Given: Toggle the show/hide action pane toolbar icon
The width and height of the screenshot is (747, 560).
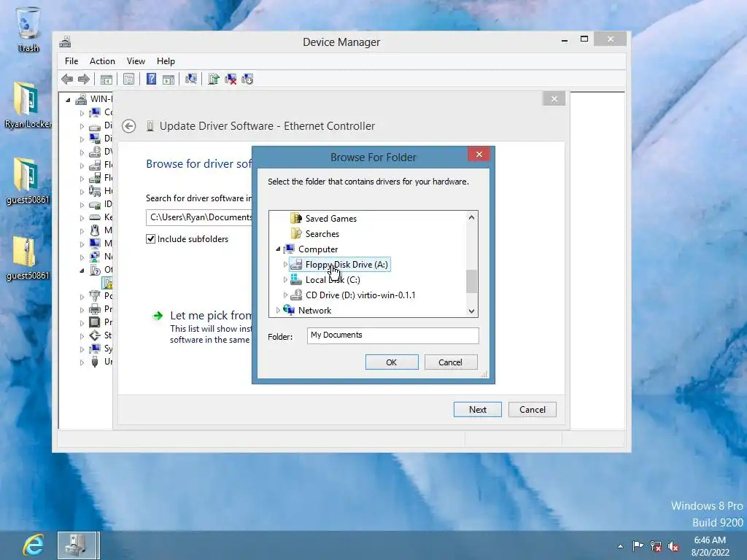Looking at the screenshot, I should pos(169,79).
